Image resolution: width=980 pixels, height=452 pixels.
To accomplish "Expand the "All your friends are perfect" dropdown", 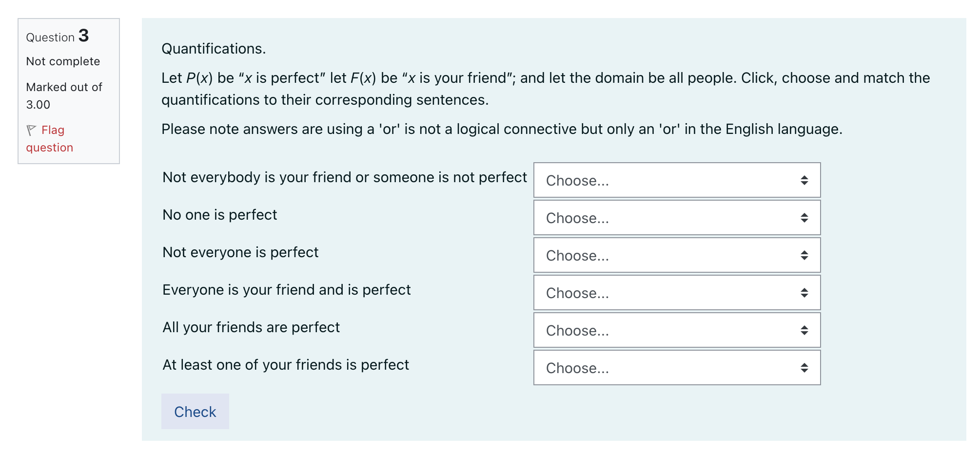I will pyautogui.click(x=676, y=330).
